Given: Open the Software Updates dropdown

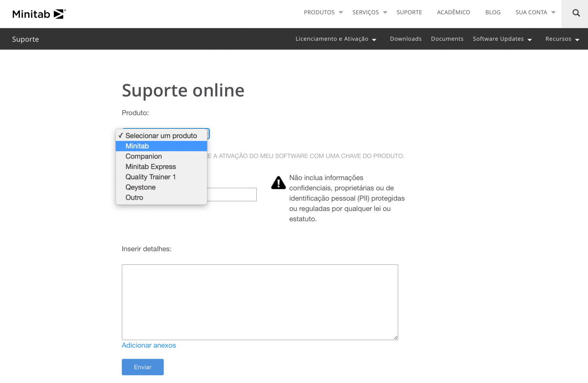Looking at the screenshot, I should point(502,39).
